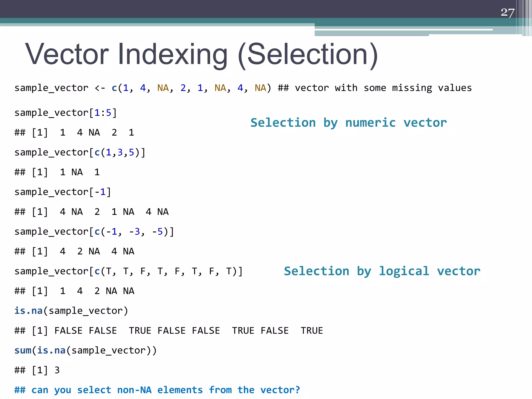Click the code 'sample_vector[c(-1, -3, -5)]'
532x399 pixels.
(x=94, y=232)
